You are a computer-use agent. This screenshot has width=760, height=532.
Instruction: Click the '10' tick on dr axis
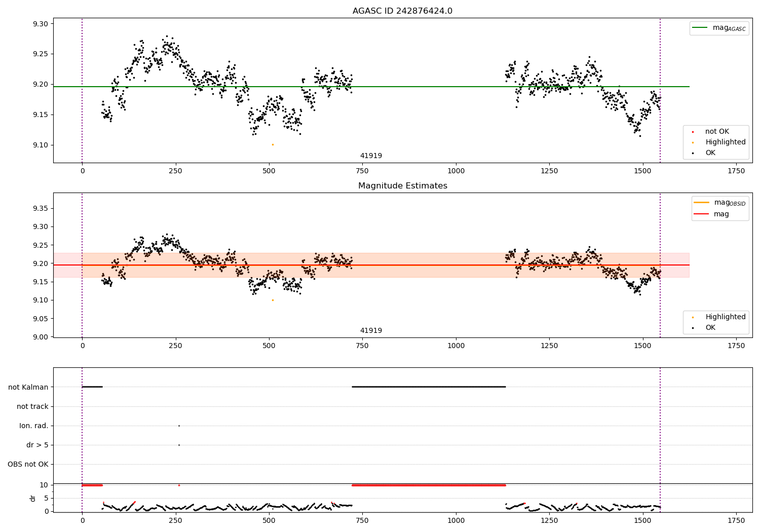click(x=44, y=485)
